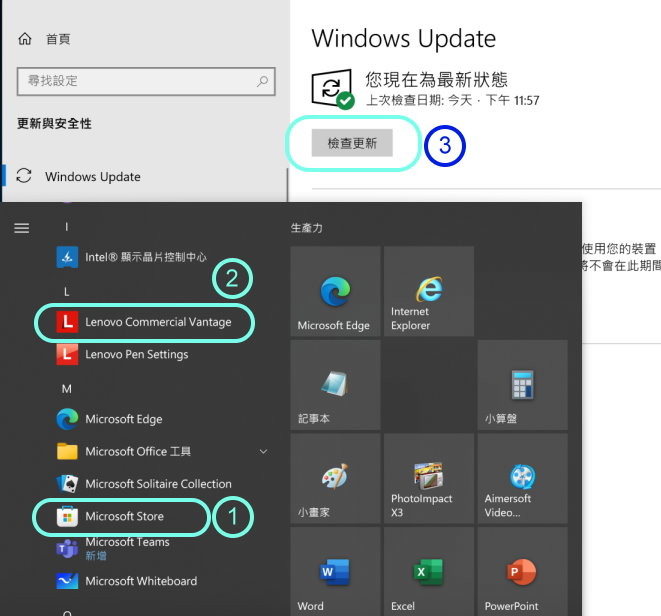This screenshot has height=616, width=661.
Task: Click the letter M group header
Action: point(67,389)
